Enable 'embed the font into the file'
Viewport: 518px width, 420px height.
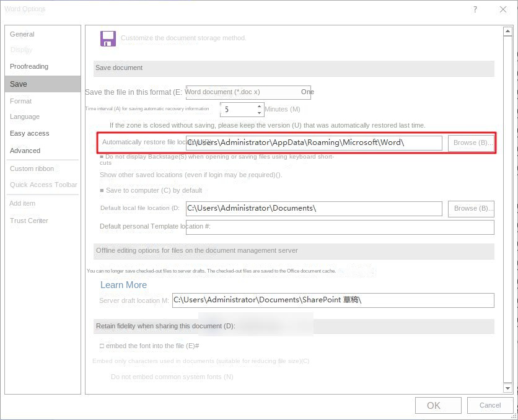[x=102, y=346]
